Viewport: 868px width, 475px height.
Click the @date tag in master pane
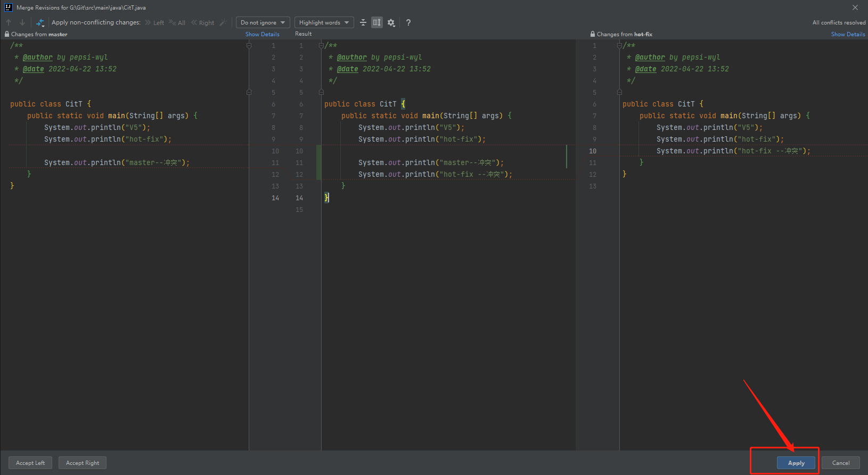34,69
